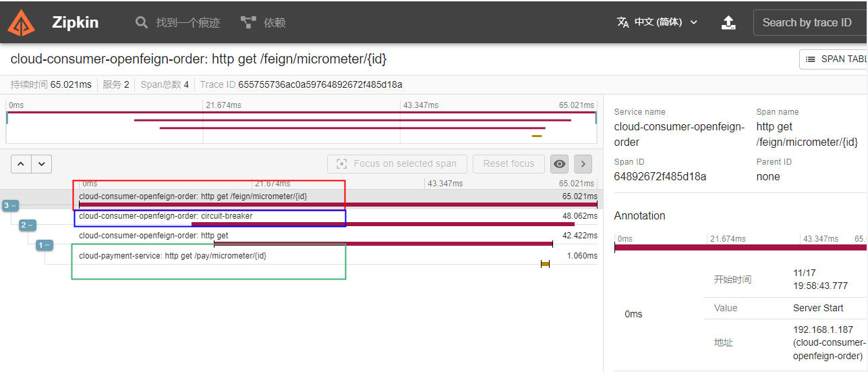Open the Zipkin home title link
The image size is (868, 372).
[75, 22]
